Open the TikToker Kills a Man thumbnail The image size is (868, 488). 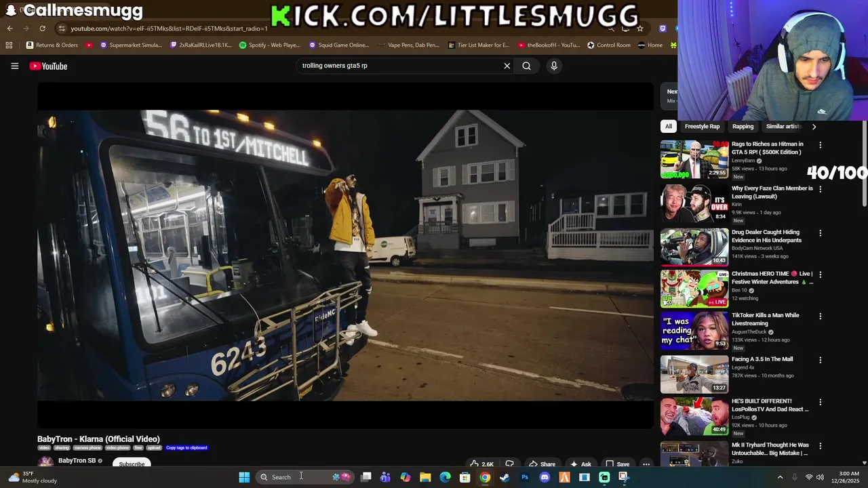click(694, 330)
